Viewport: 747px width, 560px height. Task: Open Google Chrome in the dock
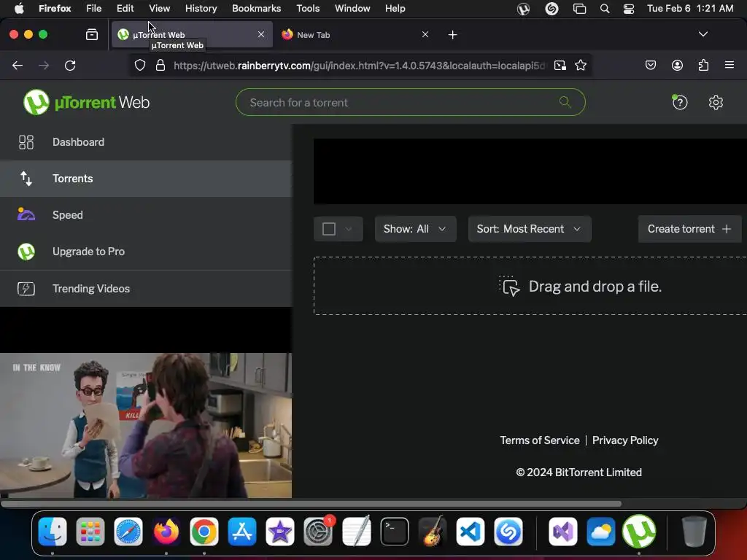pyautogui.click(x=204, y=531)
